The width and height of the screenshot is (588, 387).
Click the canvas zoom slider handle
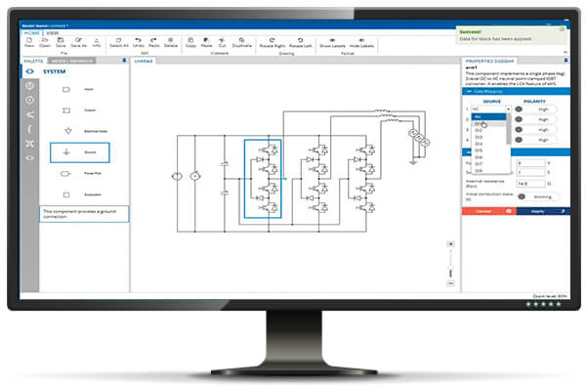[450, 269]
